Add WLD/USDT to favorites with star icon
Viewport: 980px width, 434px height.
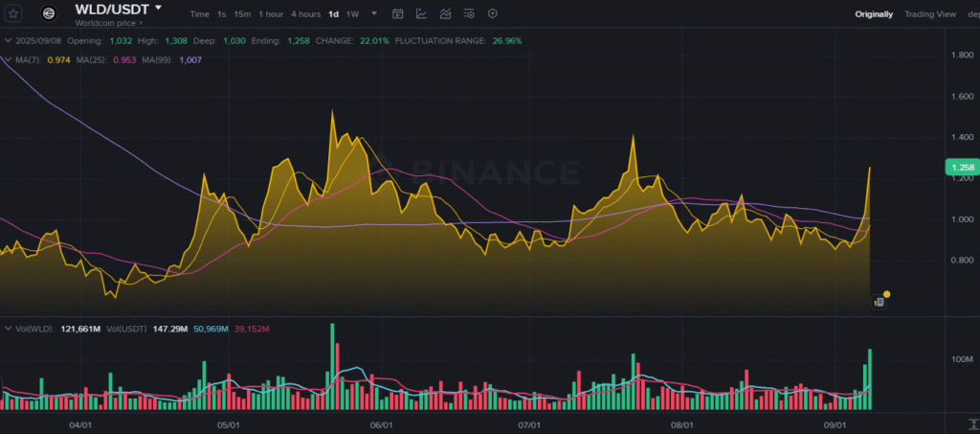pyautogui.click(x=13, y=13)
